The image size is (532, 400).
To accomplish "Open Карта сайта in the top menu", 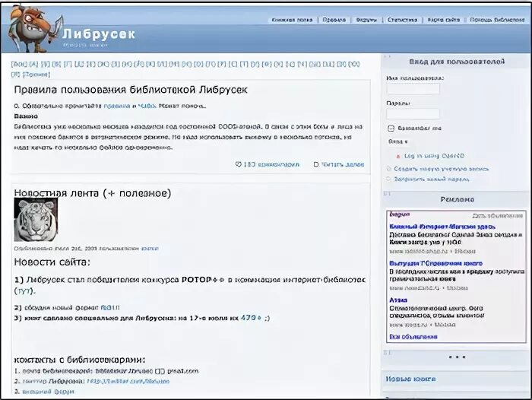I will (x=443, y=20).
